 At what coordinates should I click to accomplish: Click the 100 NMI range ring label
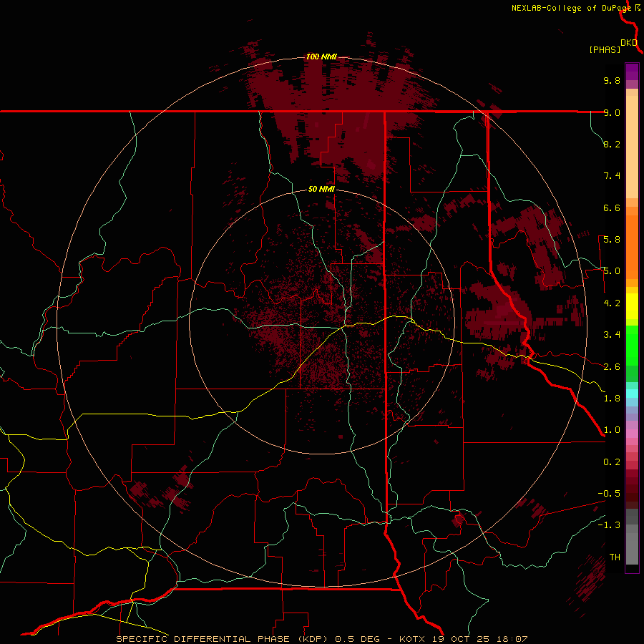point(321,57)
